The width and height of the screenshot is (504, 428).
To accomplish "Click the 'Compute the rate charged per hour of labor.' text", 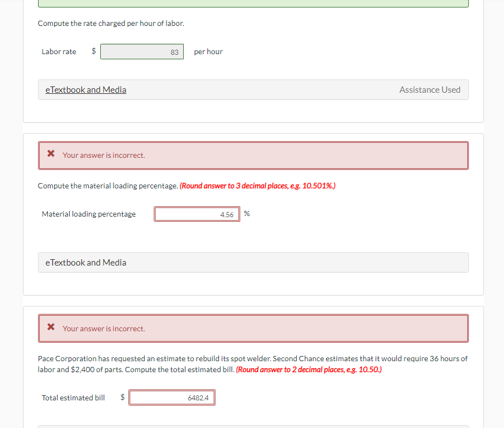I will [x=111, y=24].
